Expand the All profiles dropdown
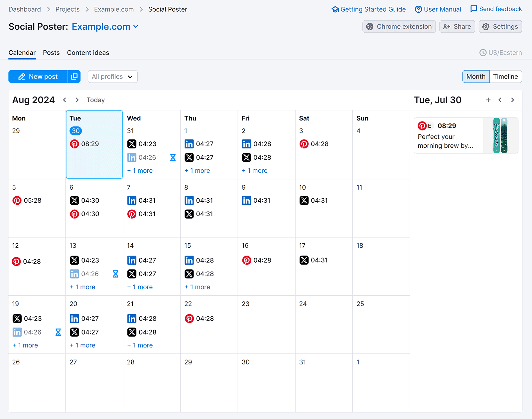532x419 pixels. [112, 77]
